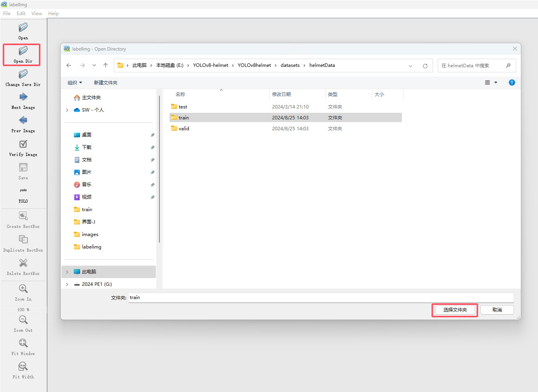The image size is (538, 392).
Task: Open the view options dropdown arrow
Action: pos(496,82)
